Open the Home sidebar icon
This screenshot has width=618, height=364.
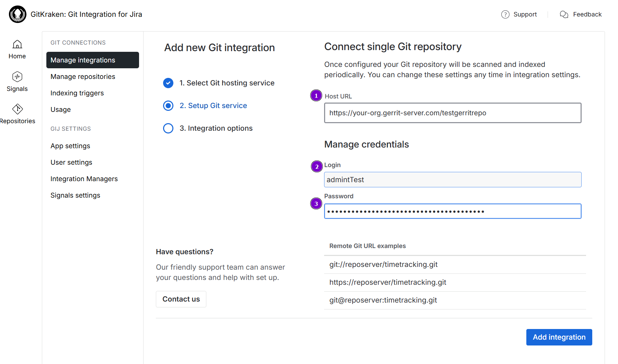[17, 45]
